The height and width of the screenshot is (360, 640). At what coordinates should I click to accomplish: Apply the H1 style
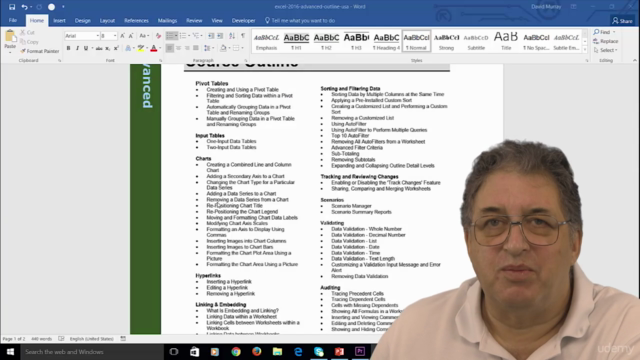tap(296, 41)
